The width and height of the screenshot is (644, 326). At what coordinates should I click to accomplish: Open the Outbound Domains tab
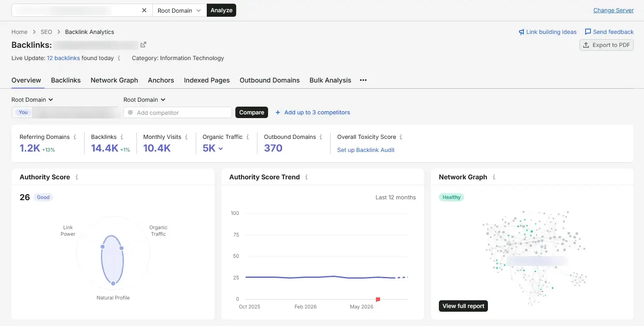coord(270,80)
